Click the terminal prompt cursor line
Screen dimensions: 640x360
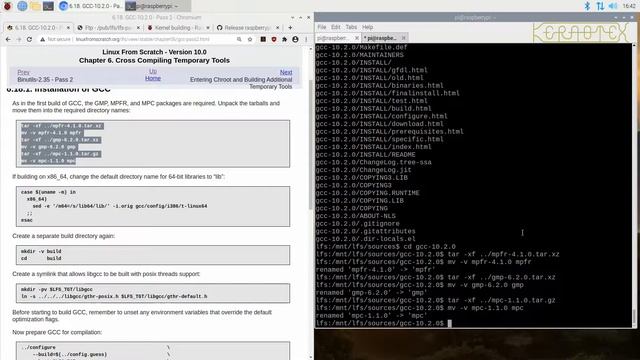pyautogui.click(x=384, y=323)
